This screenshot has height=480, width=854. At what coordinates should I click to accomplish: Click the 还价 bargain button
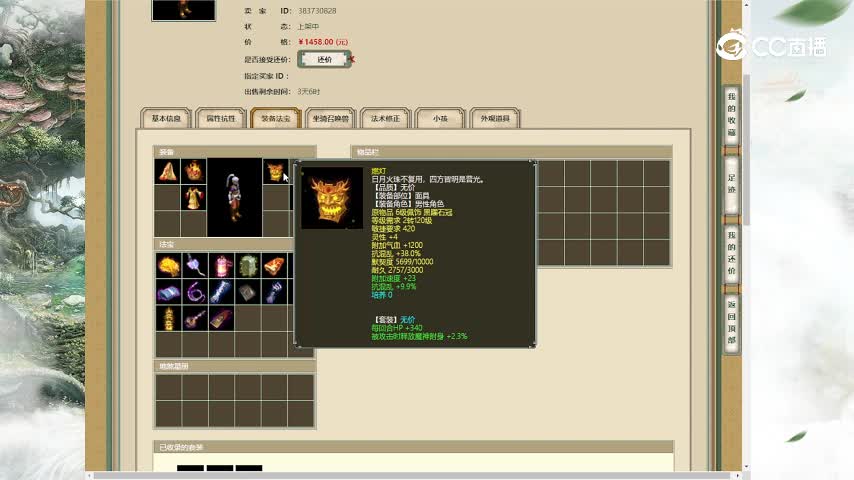(x=324, y=59)
